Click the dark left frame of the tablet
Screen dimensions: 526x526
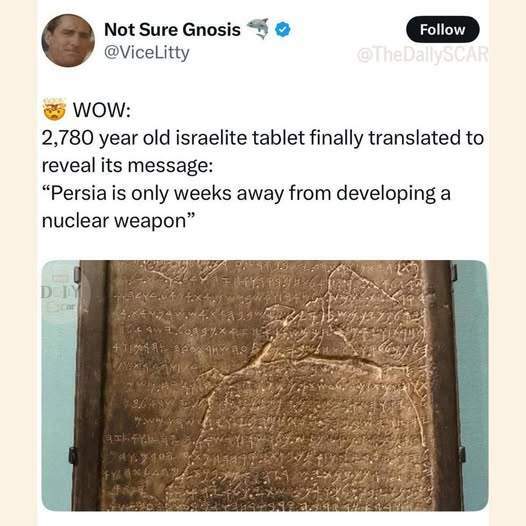pos(91,385)
